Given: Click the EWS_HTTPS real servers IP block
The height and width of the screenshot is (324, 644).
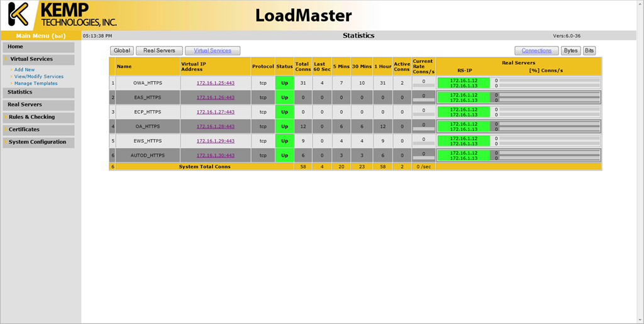Looking at the screenshot, I should point(464,141).
